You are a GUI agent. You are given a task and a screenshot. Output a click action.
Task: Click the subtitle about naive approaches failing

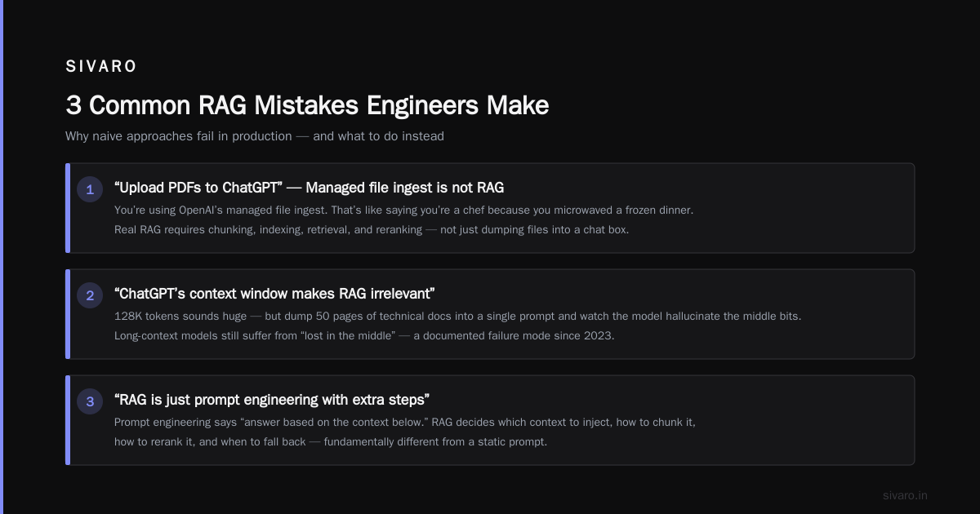point(255,136)
